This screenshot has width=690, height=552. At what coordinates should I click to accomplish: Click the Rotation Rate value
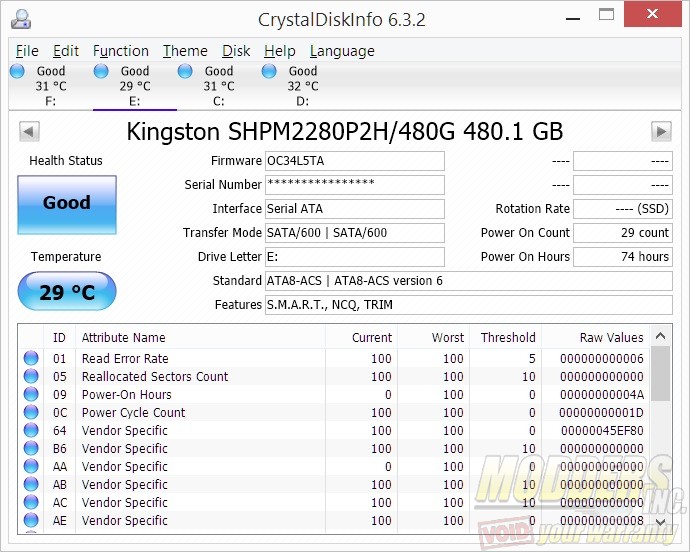click(623, 209)
